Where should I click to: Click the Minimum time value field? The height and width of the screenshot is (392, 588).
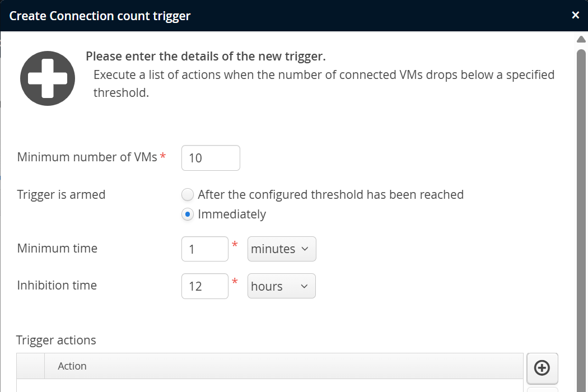click(x=204, y=249)
